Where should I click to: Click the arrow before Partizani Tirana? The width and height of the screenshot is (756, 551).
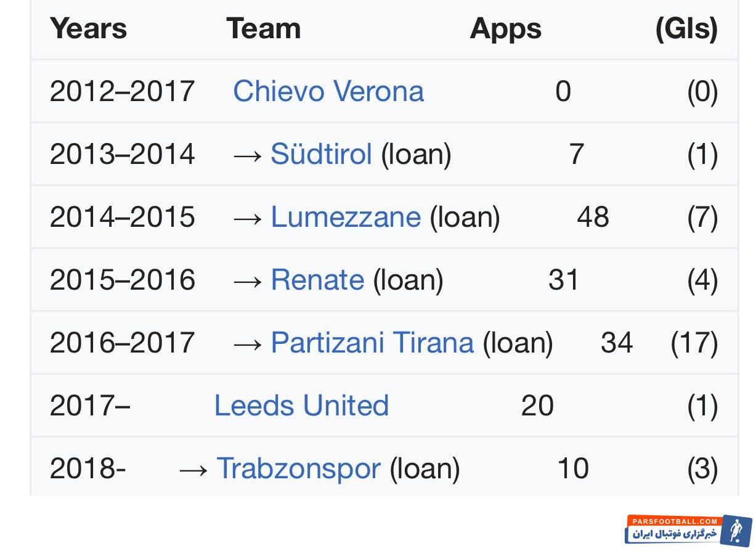point(248,343)
